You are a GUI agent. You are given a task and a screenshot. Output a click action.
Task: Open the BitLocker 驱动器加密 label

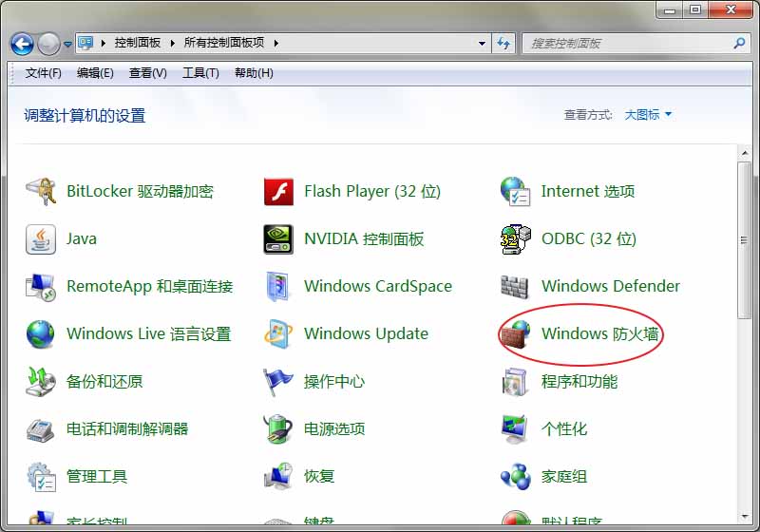click(140, 191)
